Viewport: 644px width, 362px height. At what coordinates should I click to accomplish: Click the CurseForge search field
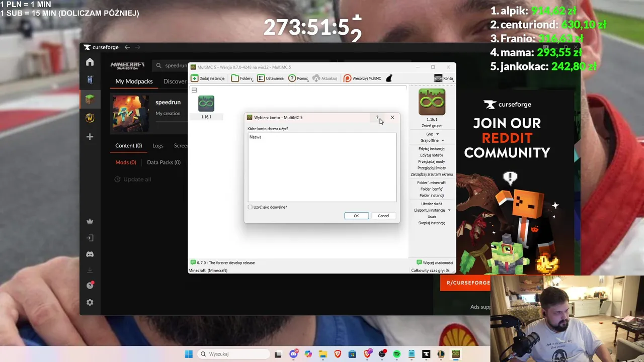point(171,65)
